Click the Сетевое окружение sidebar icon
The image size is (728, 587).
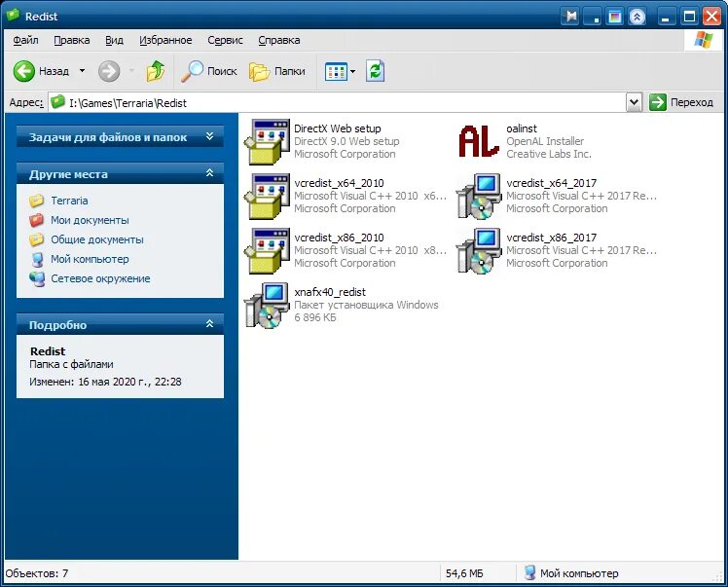(x=37, y=278)
